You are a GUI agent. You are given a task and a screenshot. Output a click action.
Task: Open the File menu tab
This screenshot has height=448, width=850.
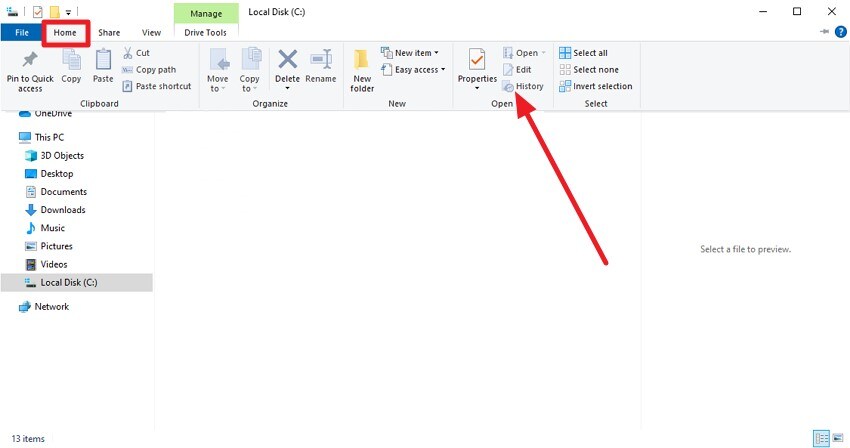22,33
